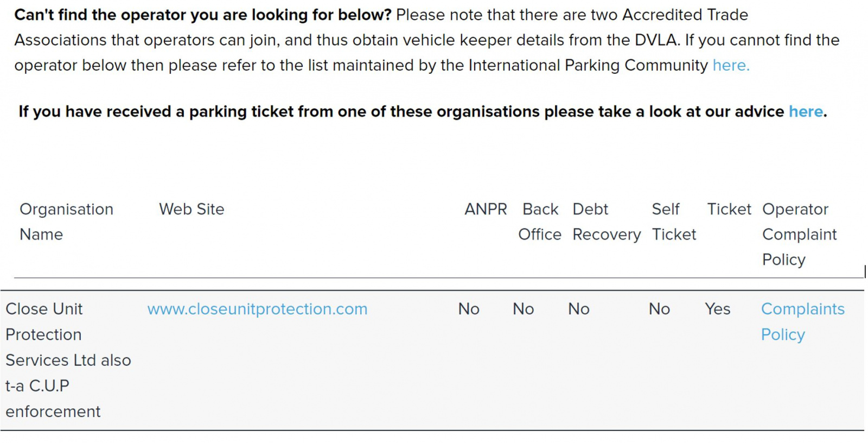Click the ANPR column header
The width and height of the screenshot is (868, 443).
coord(486,209)
